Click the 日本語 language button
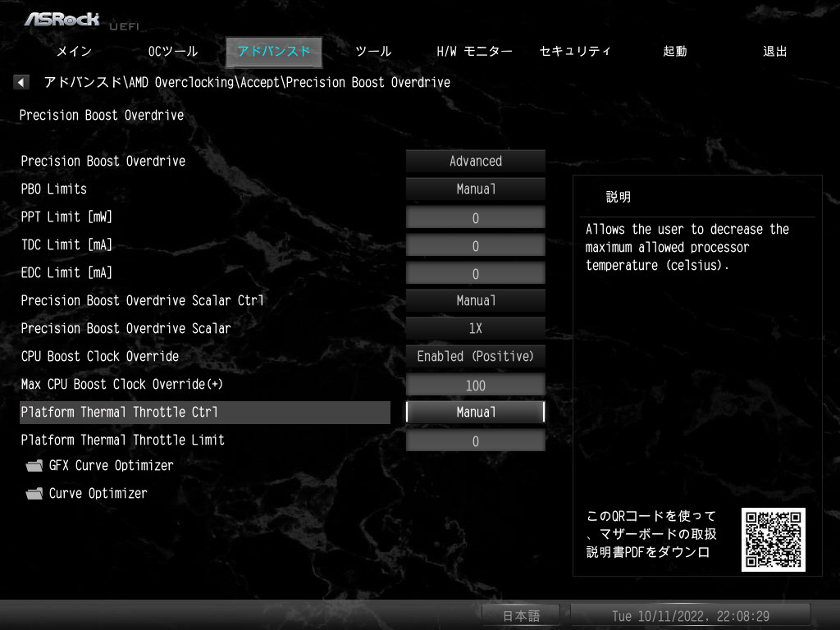Screen dimensions: 840x630 point(521,616)
